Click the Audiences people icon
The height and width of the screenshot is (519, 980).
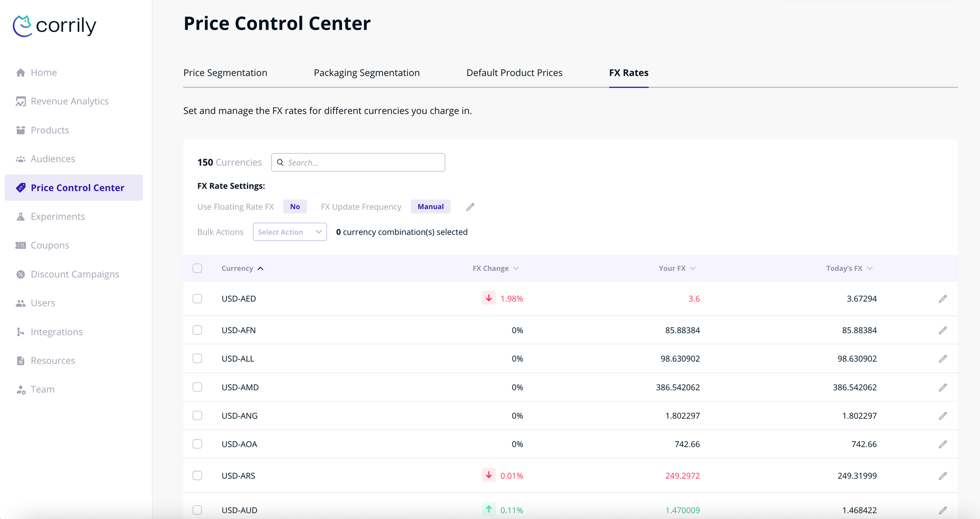[21, 159]
